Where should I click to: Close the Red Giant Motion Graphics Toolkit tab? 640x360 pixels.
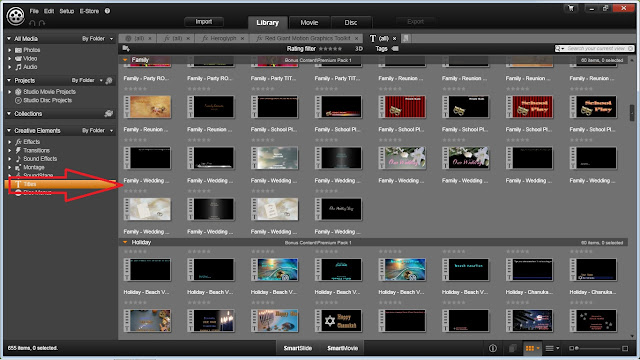pyautogui.click(x=356, y=38)
